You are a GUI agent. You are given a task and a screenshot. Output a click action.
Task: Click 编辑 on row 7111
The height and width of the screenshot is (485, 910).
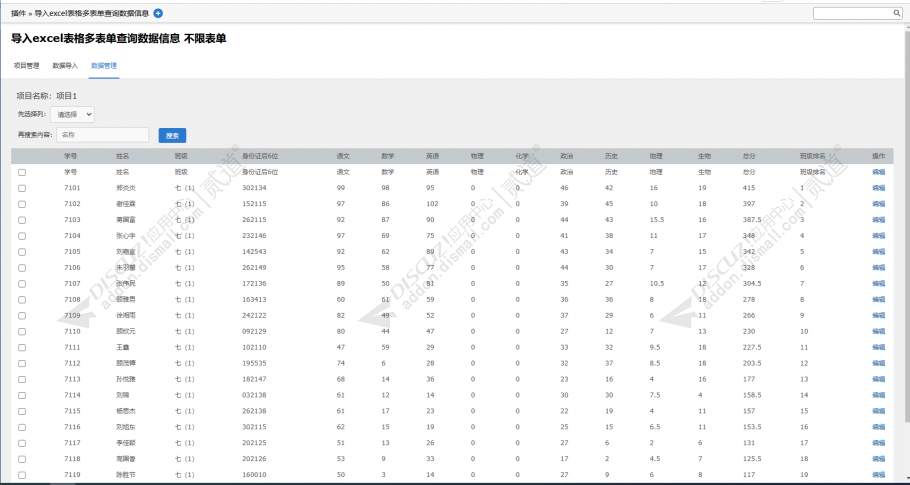(x=879, y=348)
